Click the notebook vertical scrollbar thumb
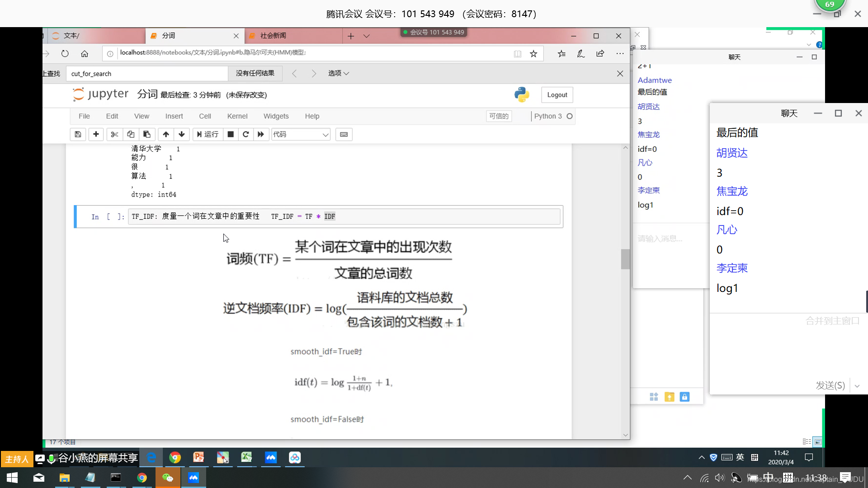The image size is (868, 488). [x=625, y=259]
